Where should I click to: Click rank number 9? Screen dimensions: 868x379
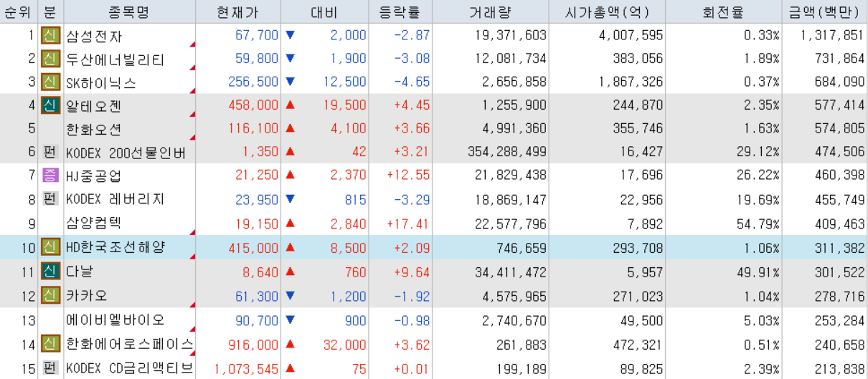32,224
